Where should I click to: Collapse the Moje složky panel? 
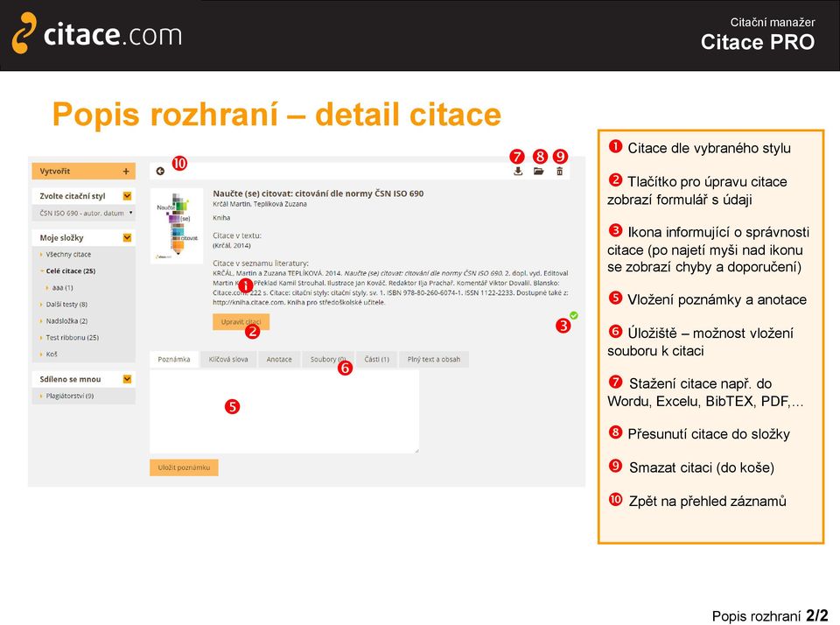tap(127, 237)
